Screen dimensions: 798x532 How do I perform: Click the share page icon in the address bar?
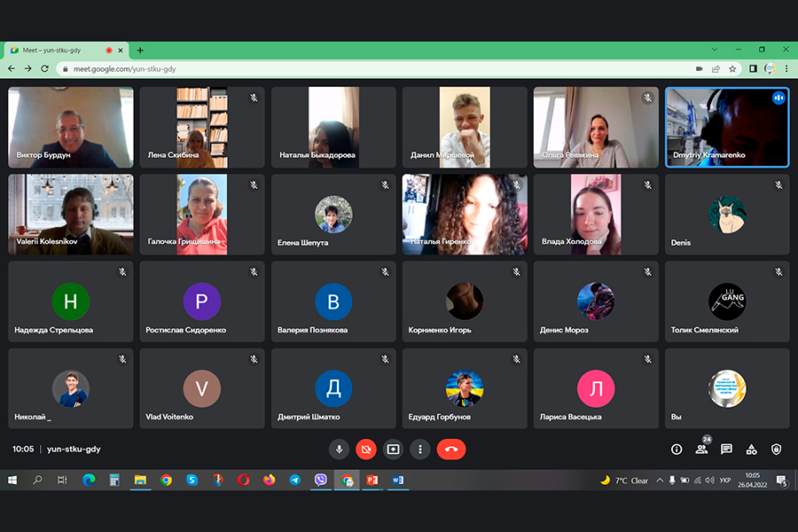(716, 69)
